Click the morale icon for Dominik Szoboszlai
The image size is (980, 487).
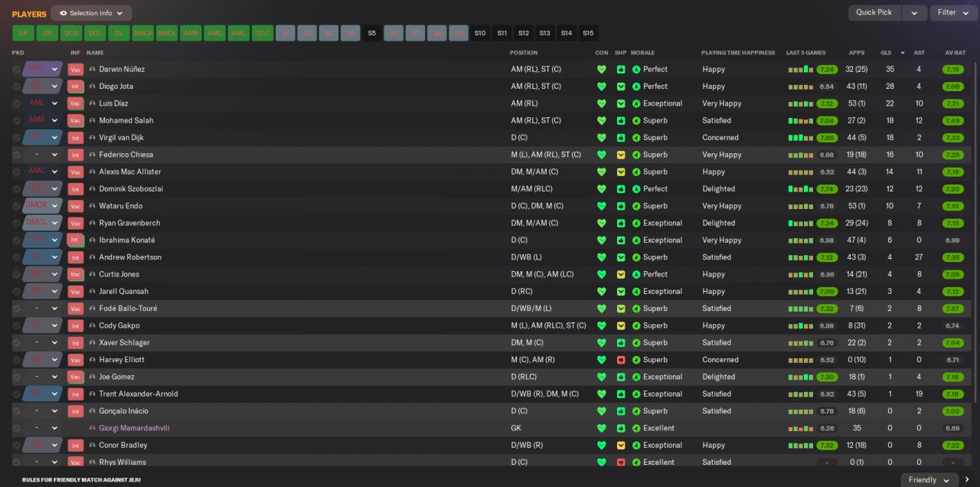click(636, 188)
